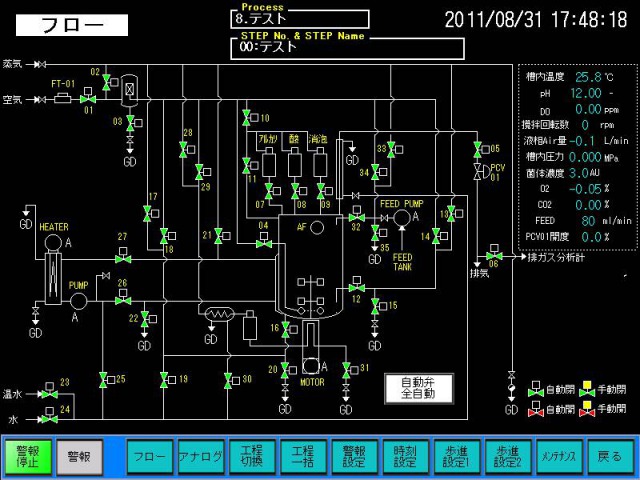This screenshot has width=640, height=480.
Task: Select the AF circle in the tank
Action: [317, 227]
